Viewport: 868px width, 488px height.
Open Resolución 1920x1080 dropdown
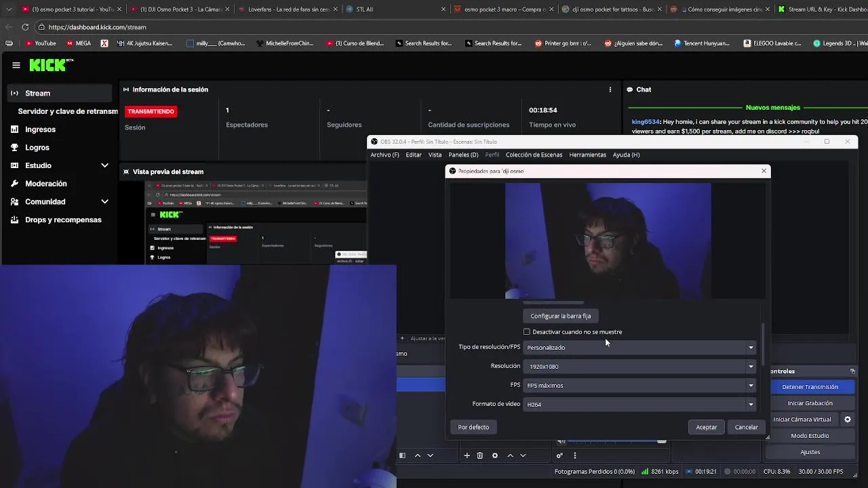pyautogui.click(x=639, y=367)
